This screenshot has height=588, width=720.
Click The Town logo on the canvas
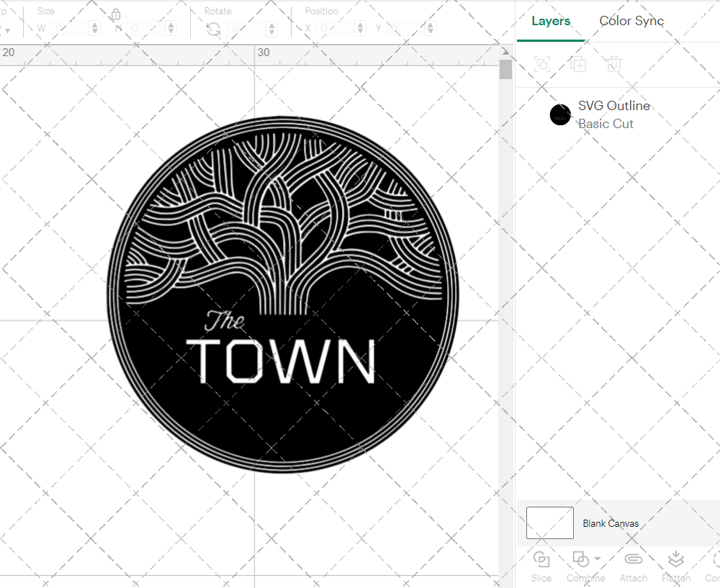click(x=282, y=295)
